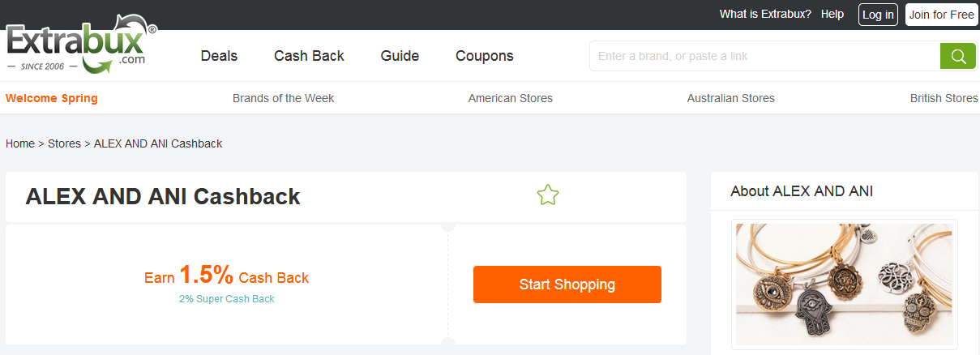
Task: Open the ALEX AND ANI bracelets thumbnail
Action: click(x=844, y=284)
